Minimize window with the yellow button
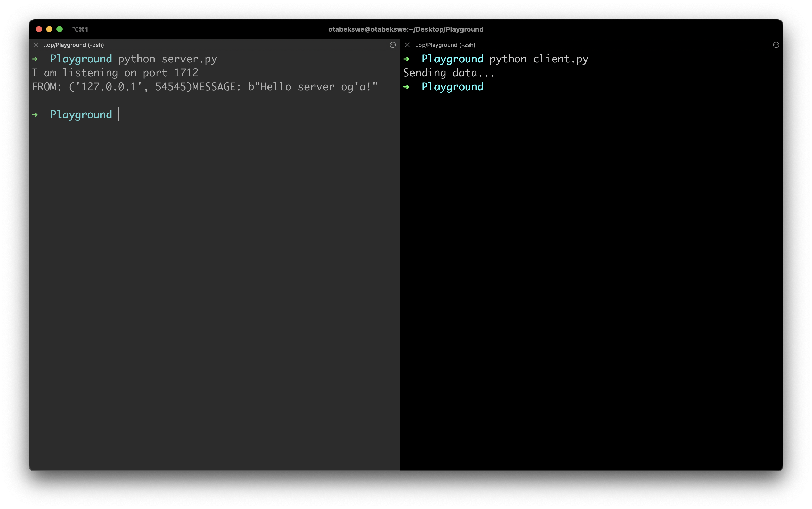The image size is (812, 509). [49, 29]
